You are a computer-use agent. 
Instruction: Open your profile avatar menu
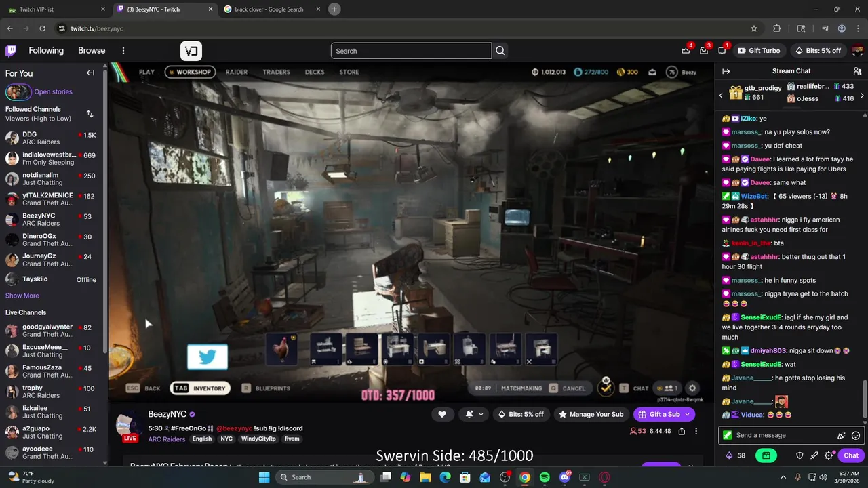coord(857,51)
